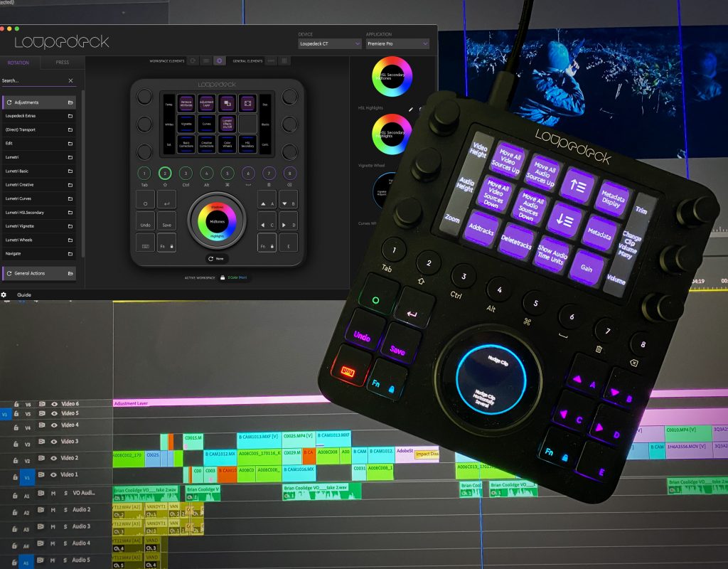The height and width of the screenshot is (569, 728).
Task: Open the Lumetri Wheels folder
Action: click(x=39, y=240)
